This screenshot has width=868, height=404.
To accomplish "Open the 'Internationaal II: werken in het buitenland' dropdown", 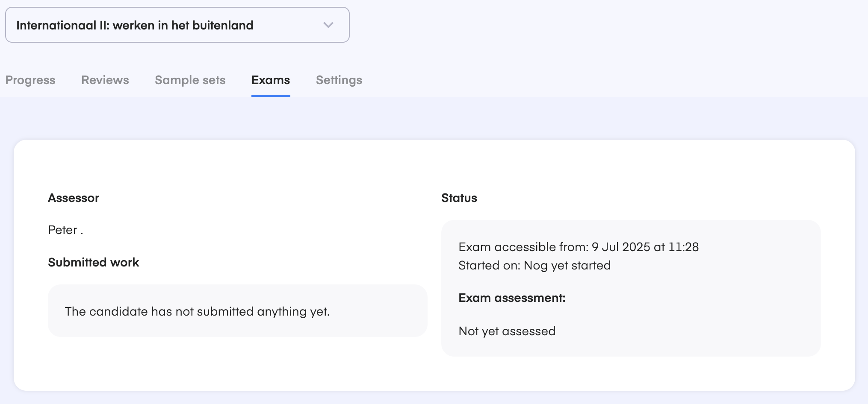I will click(x=177, y=25).
